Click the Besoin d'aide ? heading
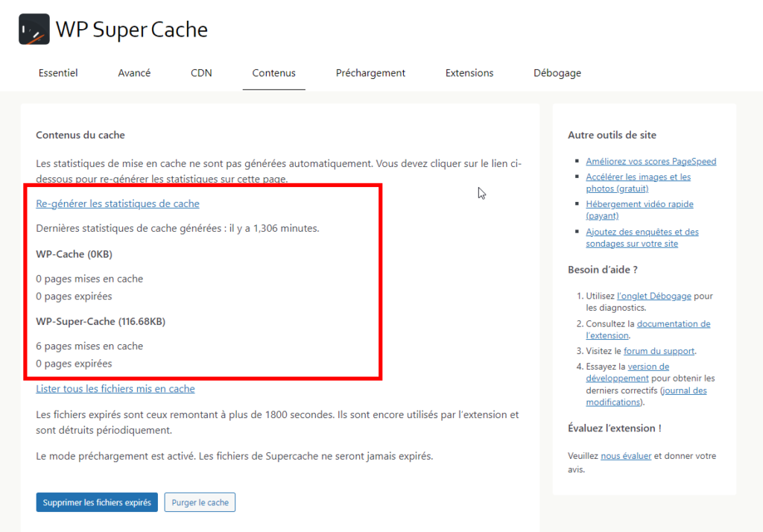 (602, 270)
